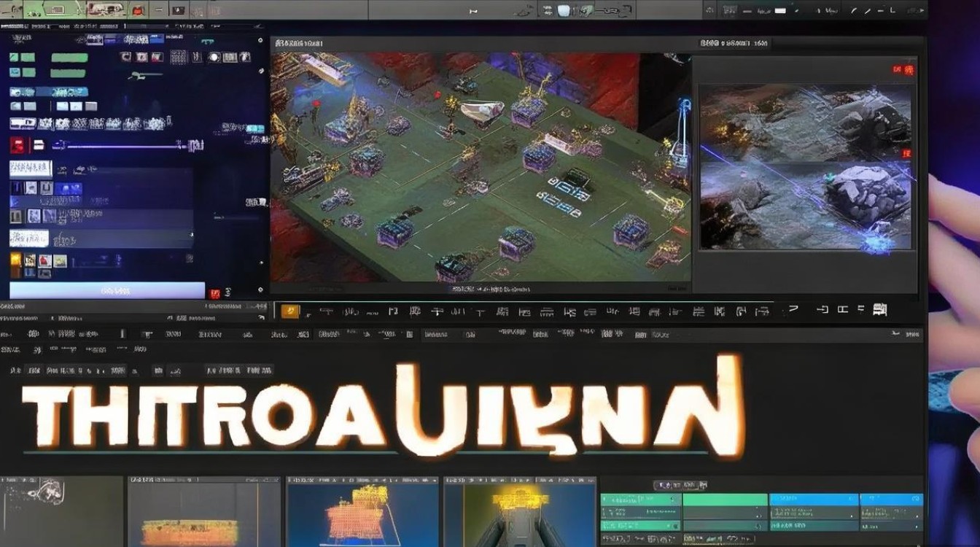Click the isometric game map viewport

point(481,167)
